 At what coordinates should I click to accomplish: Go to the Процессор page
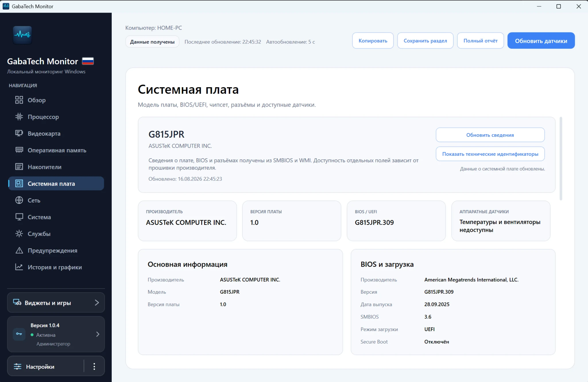click(56, 117)
